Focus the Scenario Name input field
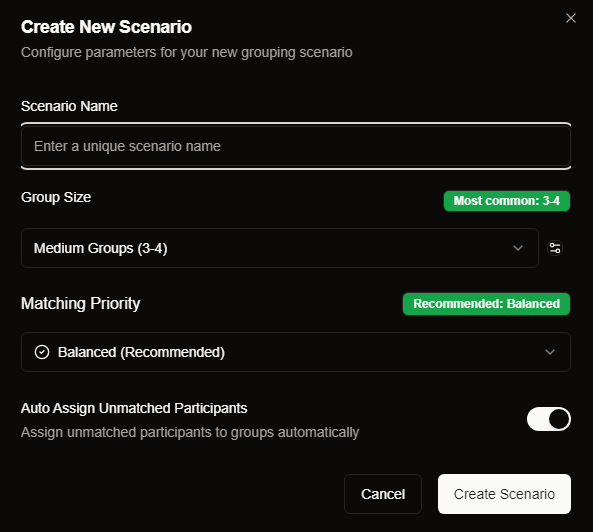The width and height of the screenshot is (593, 532). [296, 146]
